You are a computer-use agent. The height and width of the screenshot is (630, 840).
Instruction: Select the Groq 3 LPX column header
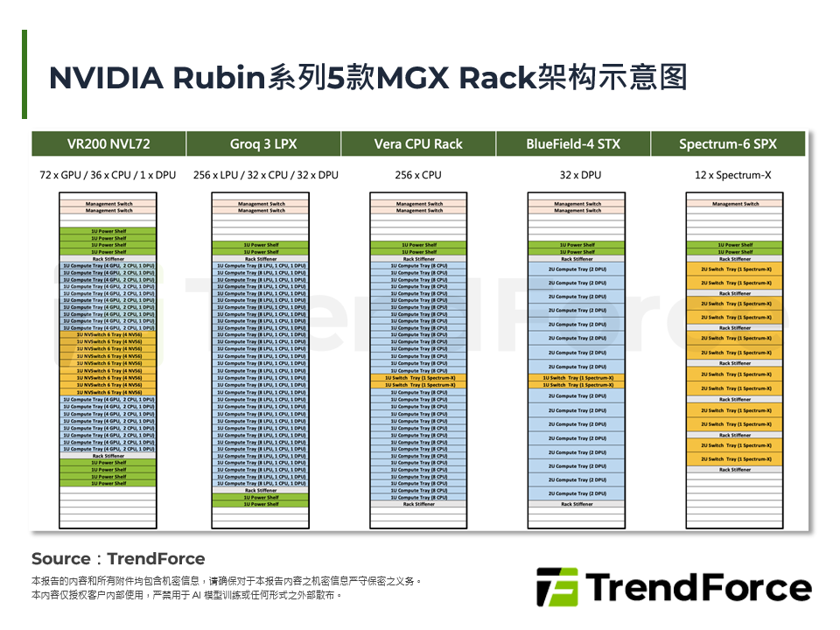[263, 144]
